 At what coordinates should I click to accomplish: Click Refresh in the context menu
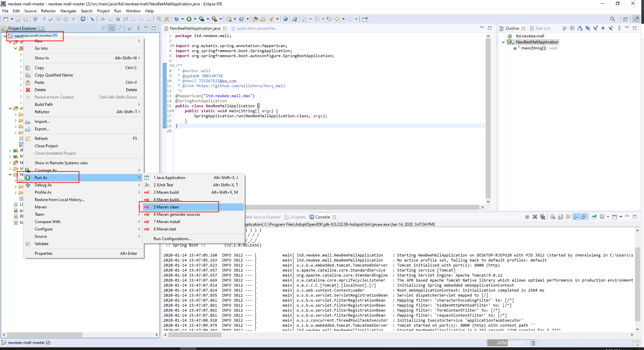point(84,139)
